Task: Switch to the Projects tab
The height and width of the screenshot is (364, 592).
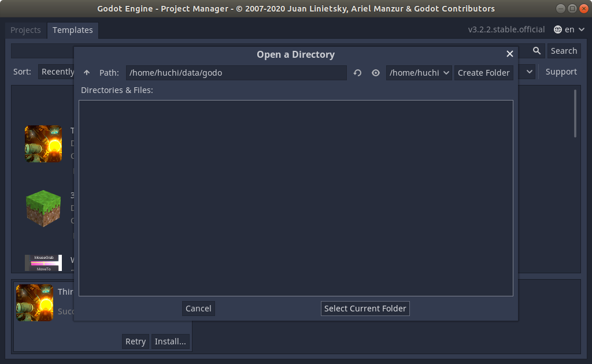Action: [25, 30]
